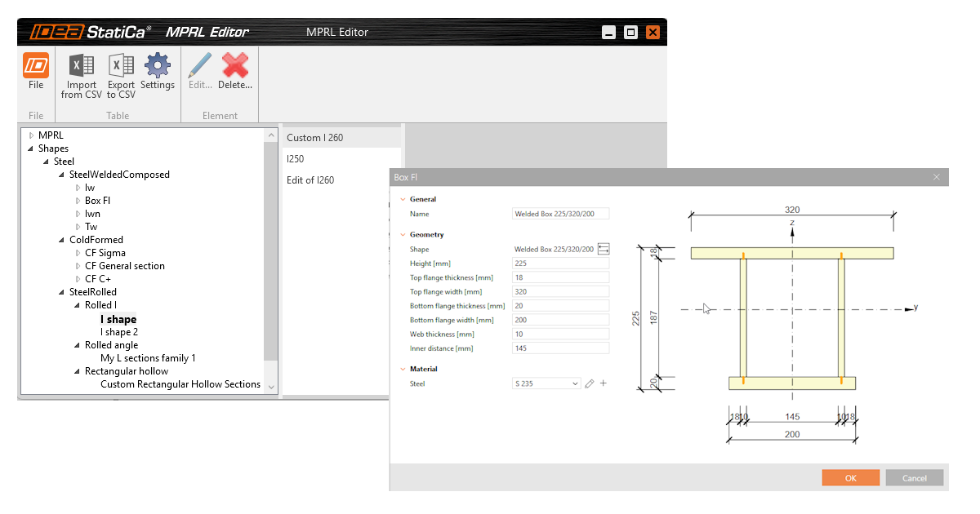
Task: Click the Cancel button
Action: pos(914,477)
